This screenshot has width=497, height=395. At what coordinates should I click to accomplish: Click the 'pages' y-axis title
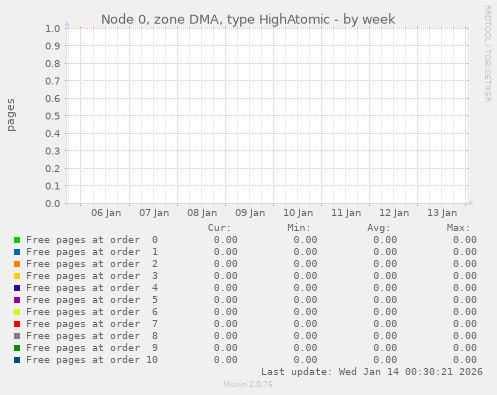click(11, 115)
